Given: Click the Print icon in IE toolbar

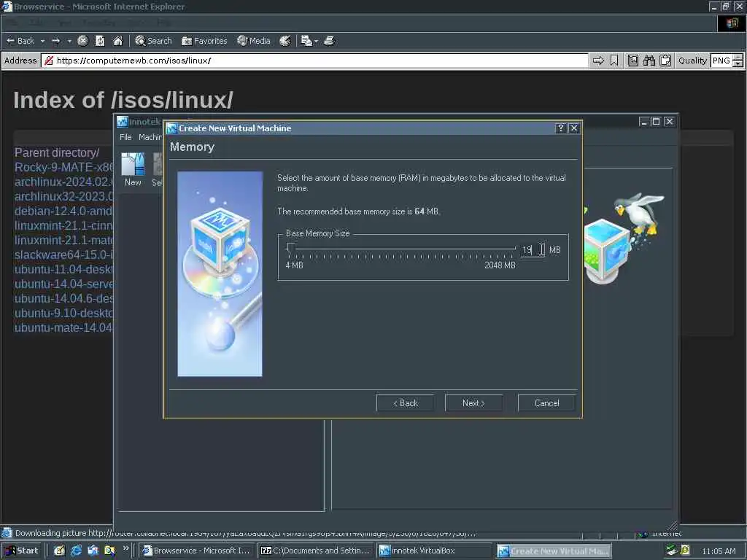Looking at the screenshot, I should (330, 41).
